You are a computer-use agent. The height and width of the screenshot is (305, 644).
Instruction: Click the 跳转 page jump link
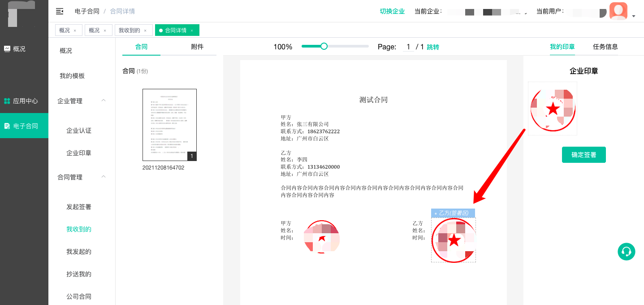(x=433, y=47)
